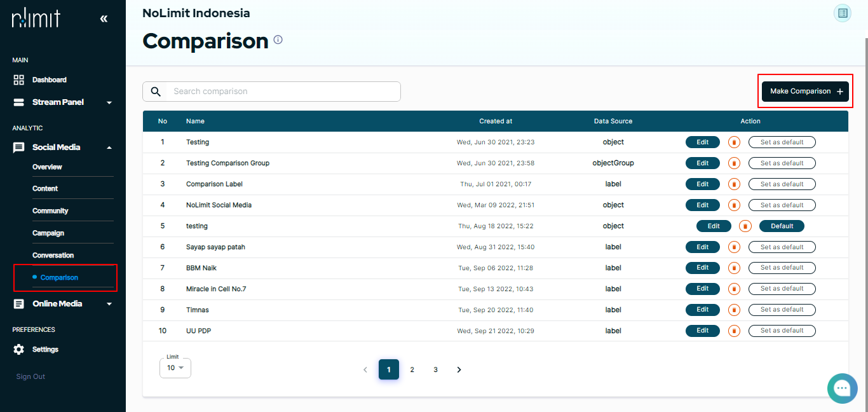Edit the Testing comparison
868x412 pixels.
pyautogui.click(x=703, y=142)
